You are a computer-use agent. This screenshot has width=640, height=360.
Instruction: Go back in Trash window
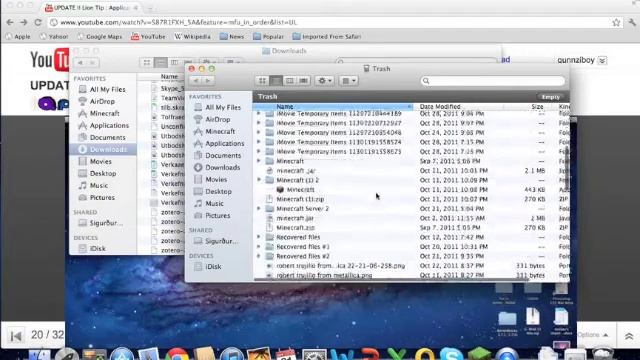tap(196, 80)
